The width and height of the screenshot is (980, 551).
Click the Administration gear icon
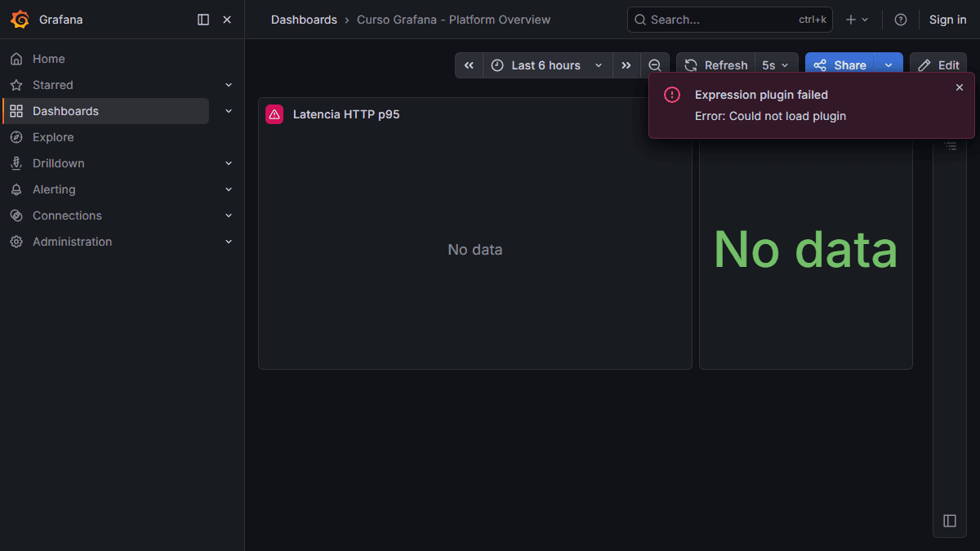click(16, 242)
